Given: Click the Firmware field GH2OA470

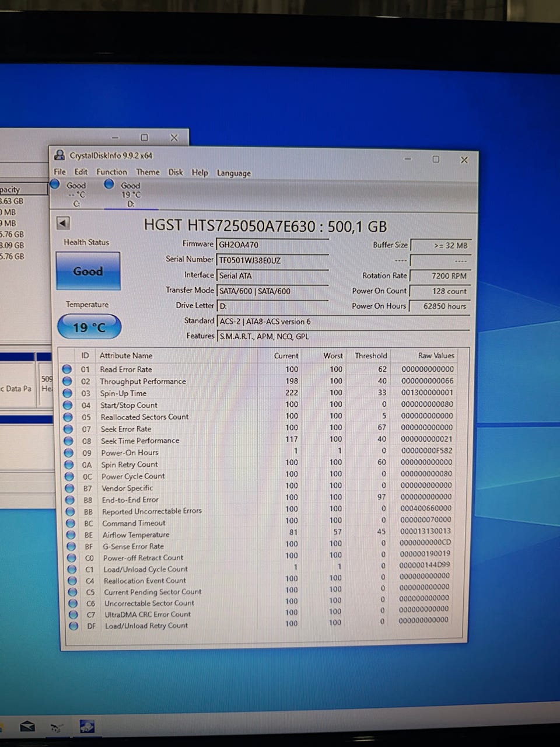Looking at the screenshot, I should point(273,245).
